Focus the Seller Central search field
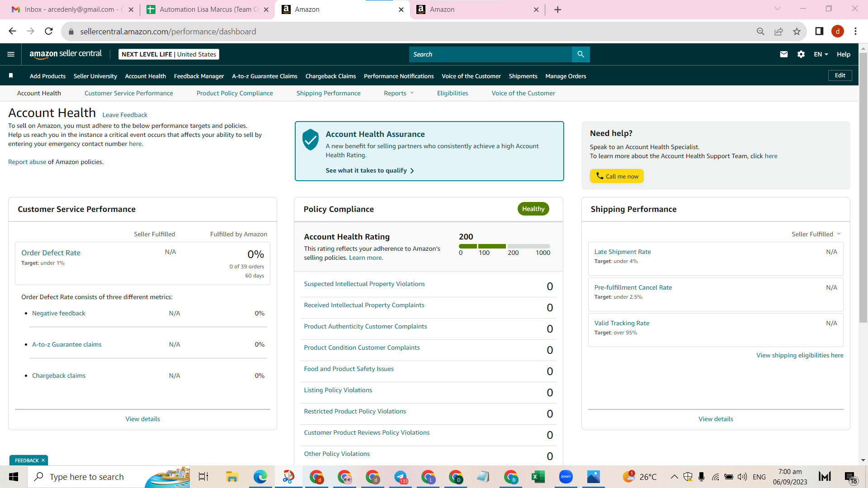The height and width of the screenshot is (488, 868). pos(491,54)
